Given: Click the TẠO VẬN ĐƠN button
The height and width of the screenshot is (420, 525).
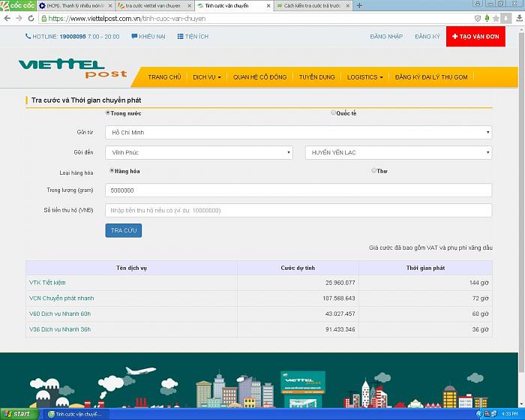Looking at the screenshot, I should pos(475,37).
